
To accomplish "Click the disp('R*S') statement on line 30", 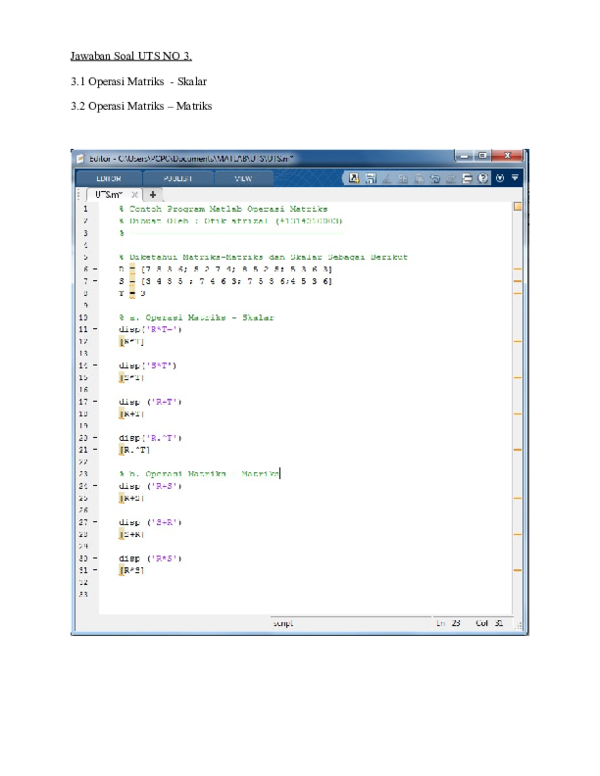I will [x=150, y=558].
